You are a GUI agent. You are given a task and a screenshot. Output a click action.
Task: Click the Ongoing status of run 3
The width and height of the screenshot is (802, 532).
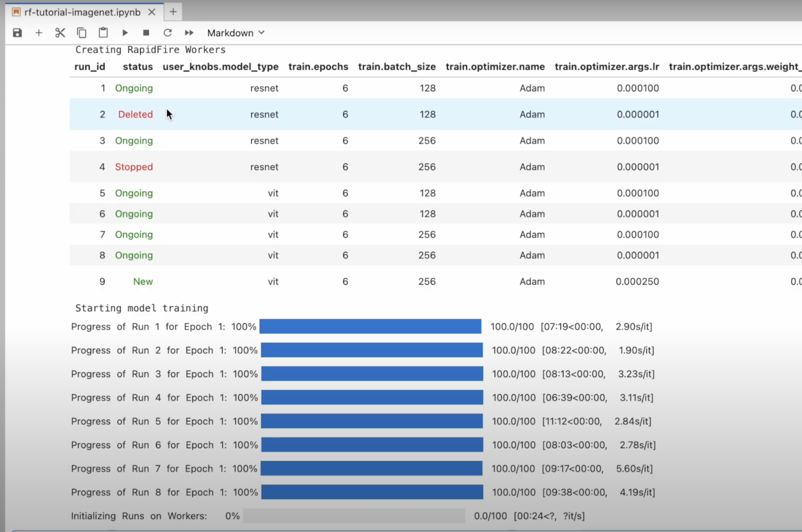pos(134,141)
